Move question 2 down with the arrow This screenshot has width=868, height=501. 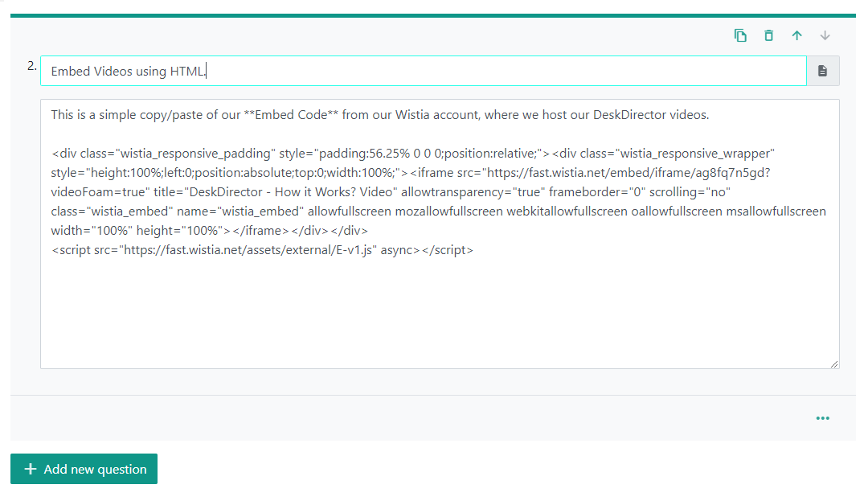(x=825, y=35)
